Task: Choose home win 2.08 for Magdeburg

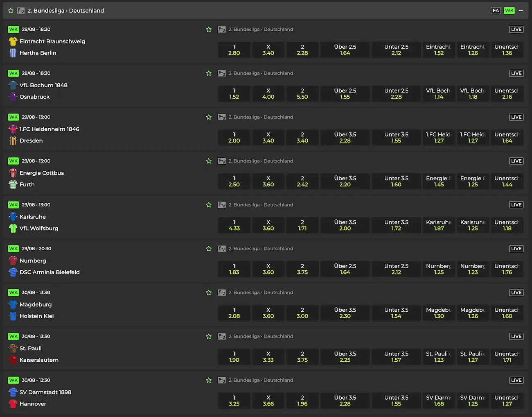Action: pos(234,313)
